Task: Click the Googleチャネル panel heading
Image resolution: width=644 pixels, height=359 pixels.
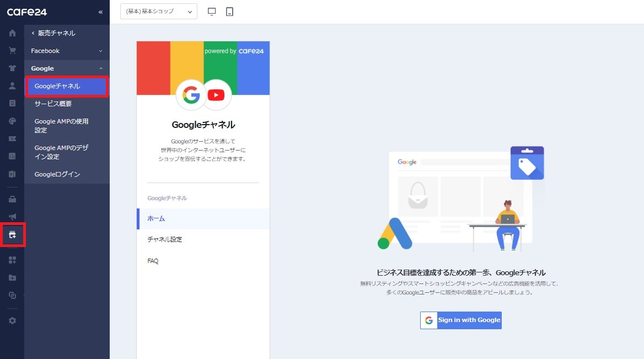Action: click(203, 125)
